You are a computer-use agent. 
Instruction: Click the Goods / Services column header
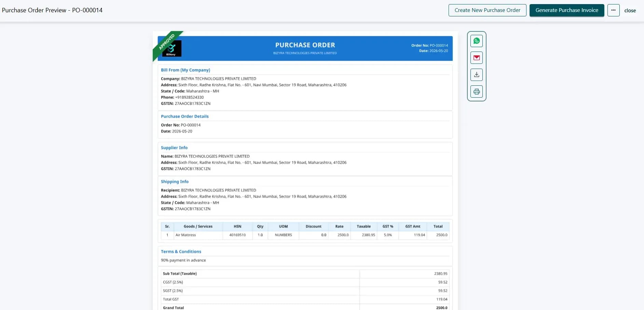198,226
